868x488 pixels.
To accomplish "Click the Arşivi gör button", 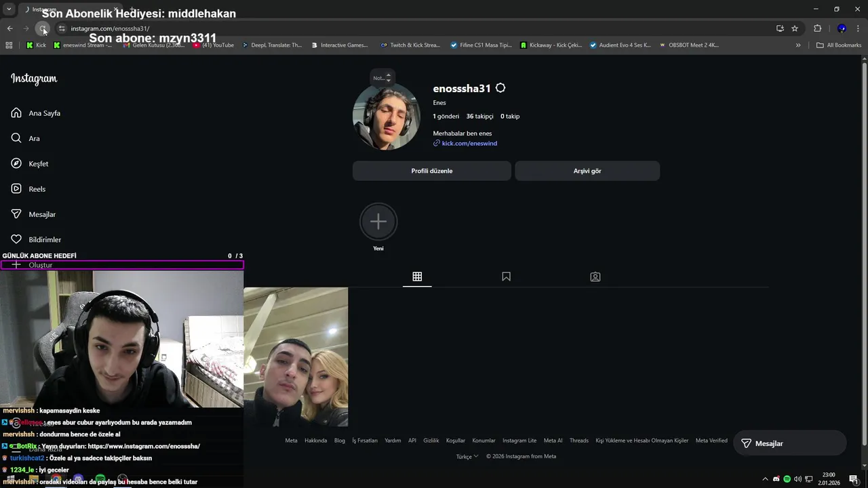I will click(587, 171).
